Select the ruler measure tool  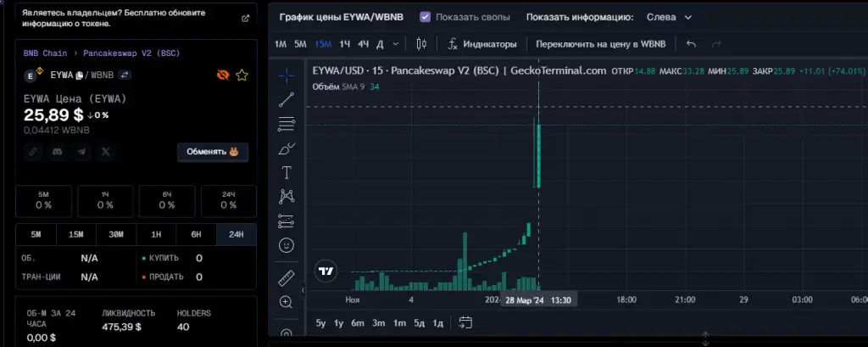(x=287, y=277)
